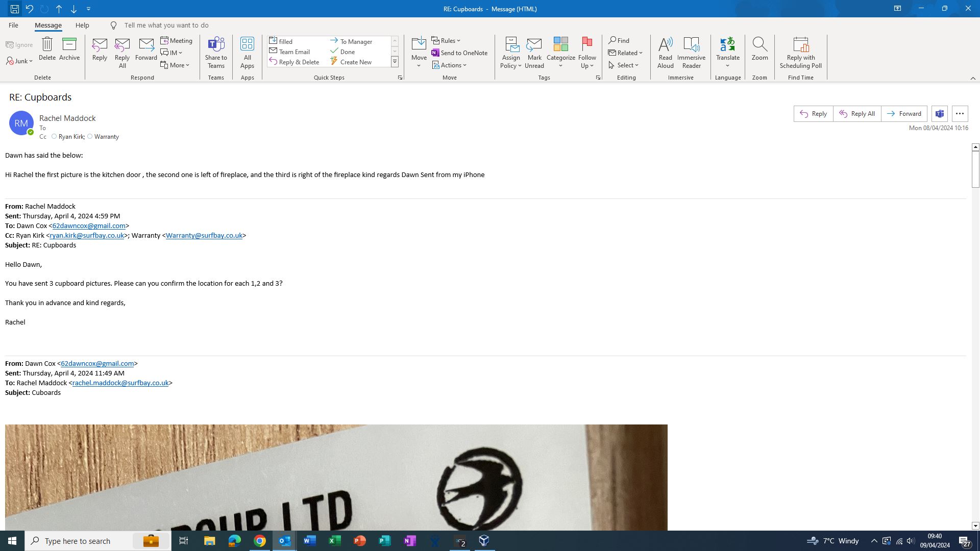Click the Delete trash can icon
Image resolution: width=980 pixels, height=551 pixels.
point(47,45)
